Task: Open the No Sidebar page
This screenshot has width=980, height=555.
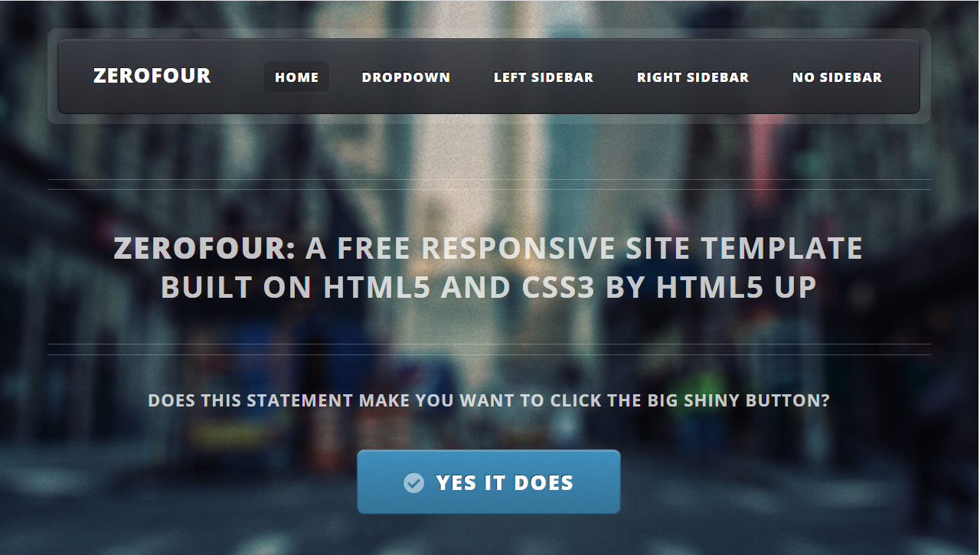Action: (837, 77)
